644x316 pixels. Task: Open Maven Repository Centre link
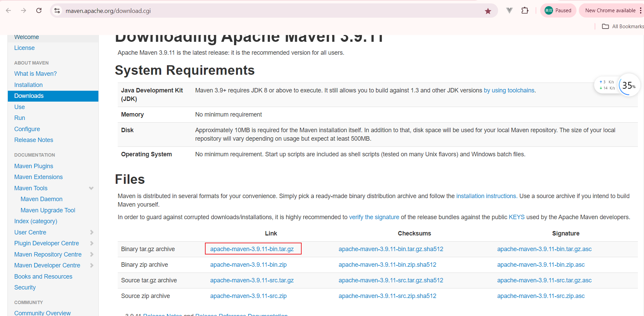pyautogui.click(x=48, y=254)
